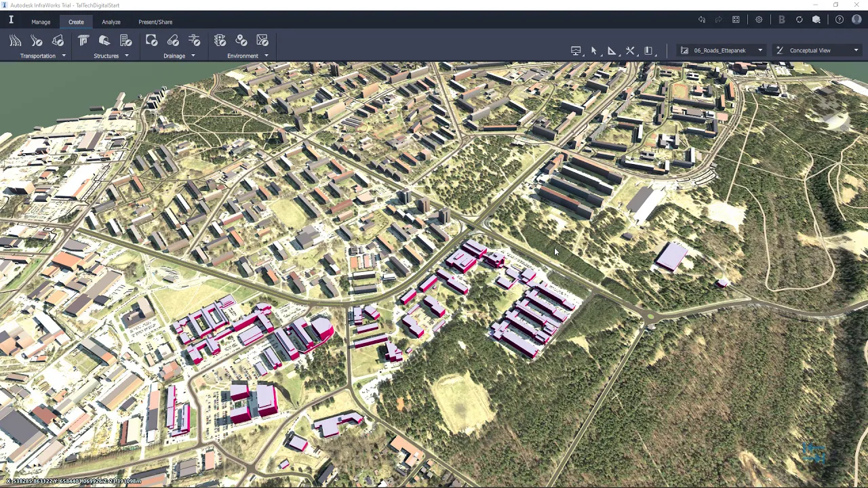Screen dimensions: 868x488
Task: Select the city furniture traffic light tool
Action: tap(220, 41)
